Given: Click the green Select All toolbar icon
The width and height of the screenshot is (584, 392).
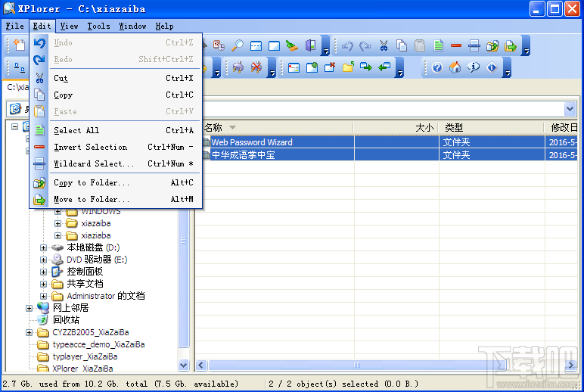Looking at the screenshot, I should (438, 46).
